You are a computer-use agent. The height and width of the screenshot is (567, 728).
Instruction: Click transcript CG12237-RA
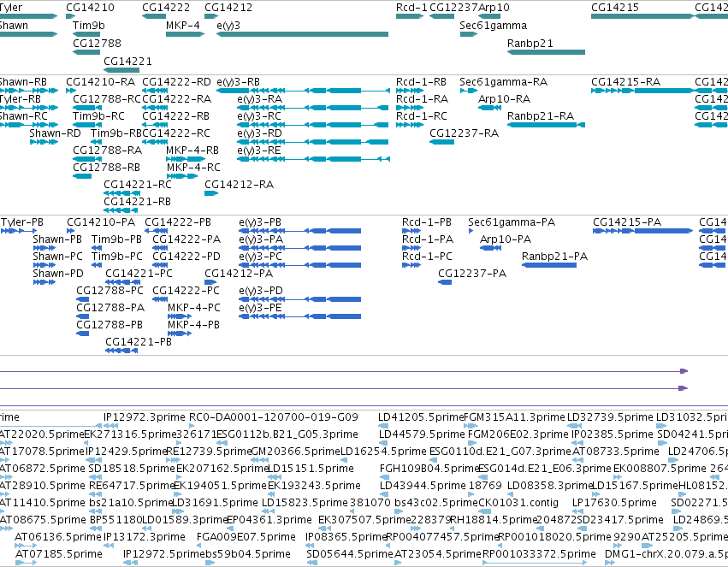tap(442, 142)
